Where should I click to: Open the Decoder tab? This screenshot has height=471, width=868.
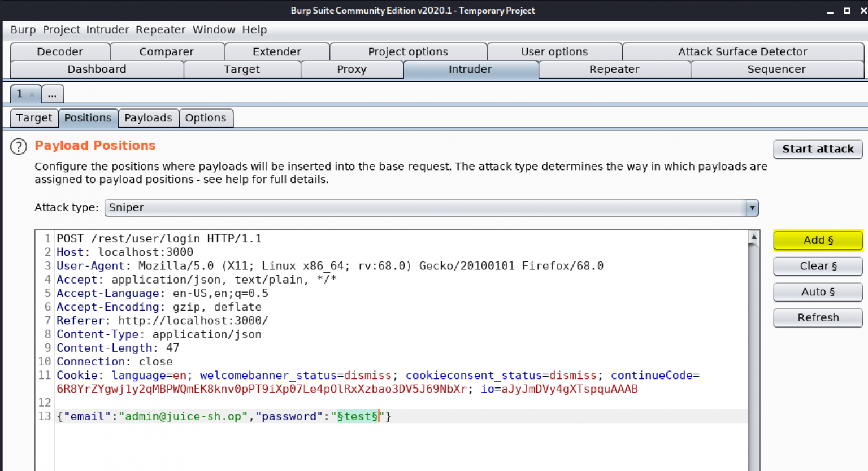point(60,51)
